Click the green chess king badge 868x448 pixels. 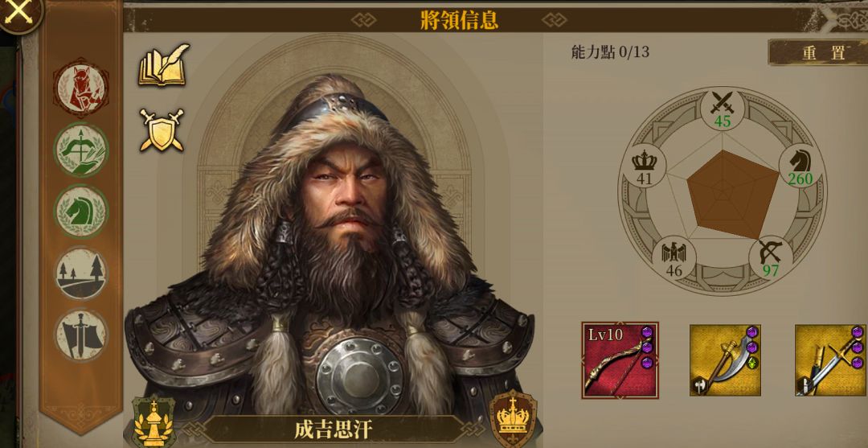[154, 422]
